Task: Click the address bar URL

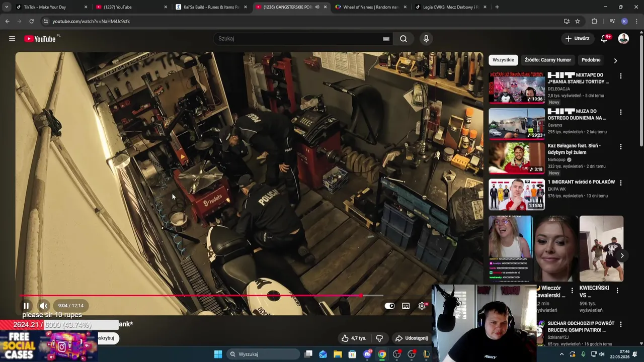Action: tap(91, 22)
